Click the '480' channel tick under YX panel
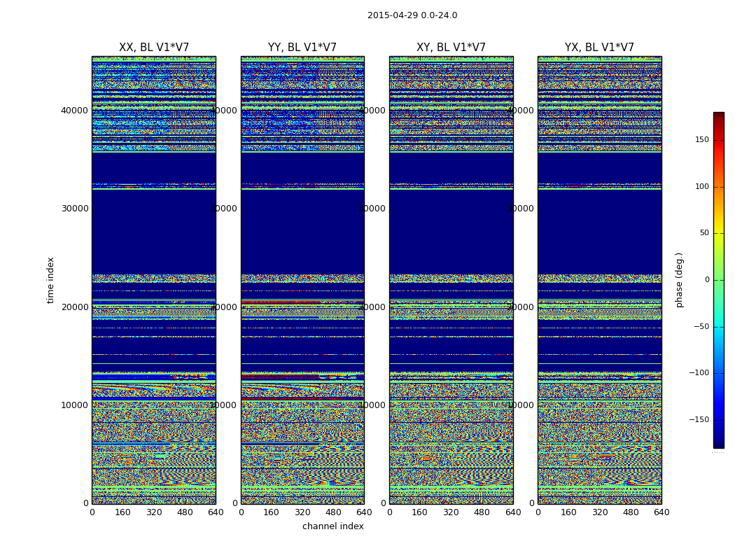Screen dimensions: 735x560 coord(631,512)
